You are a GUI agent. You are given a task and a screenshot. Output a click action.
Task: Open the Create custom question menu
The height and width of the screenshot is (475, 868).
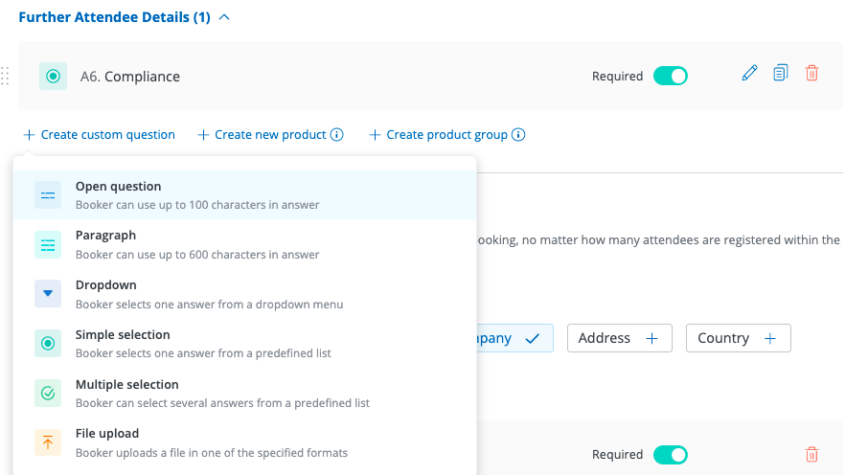(x=99, y=135)
